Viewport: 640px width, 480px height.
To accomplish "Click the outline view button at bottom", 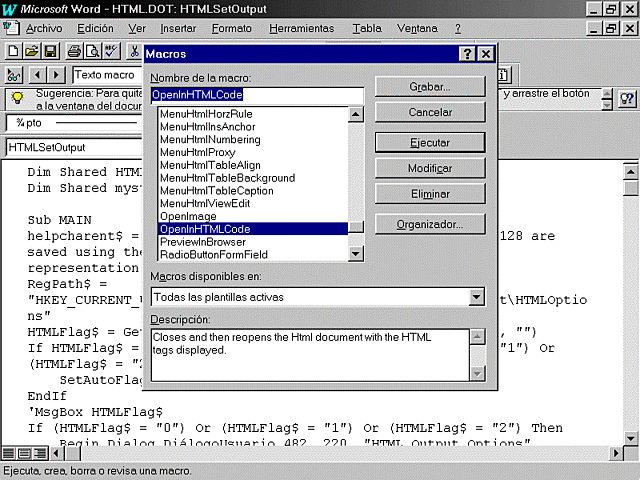I will coord(40,453).
